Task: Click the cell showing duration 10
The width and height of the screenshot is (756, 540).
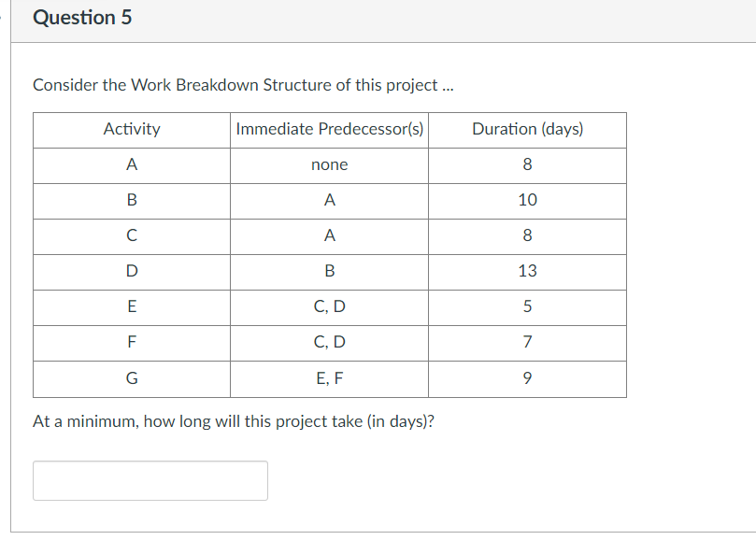Action: tap(527, 201)
